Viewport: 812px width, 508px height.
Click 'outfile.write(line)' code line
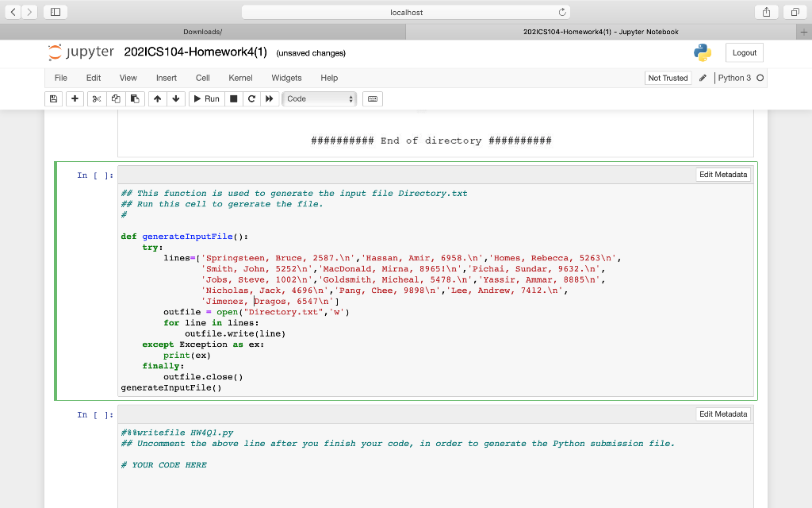[235, 334]
